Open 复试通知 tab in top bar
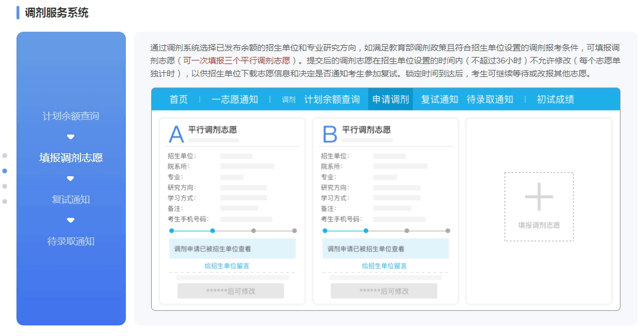644x336 pixels. point(439,99)
